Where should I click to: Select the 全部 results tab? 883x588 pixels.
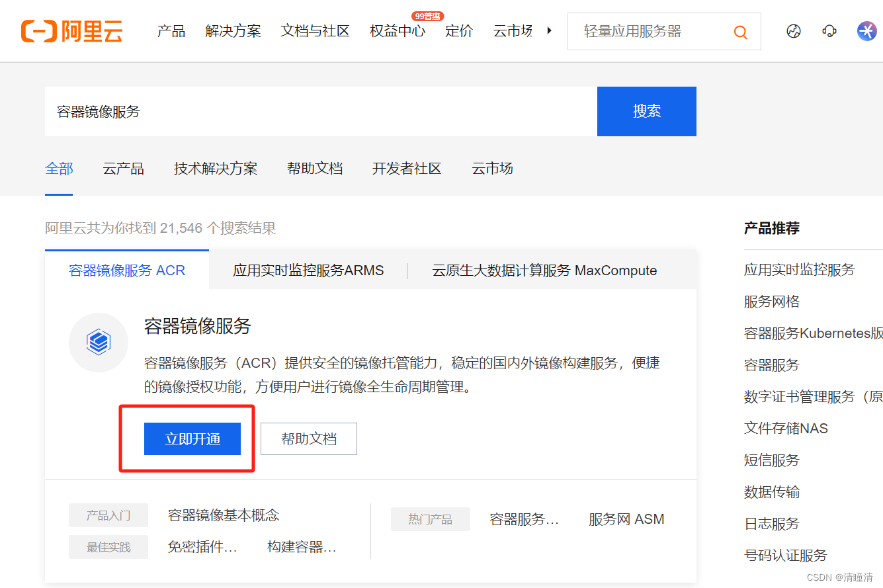pos(59,169)
